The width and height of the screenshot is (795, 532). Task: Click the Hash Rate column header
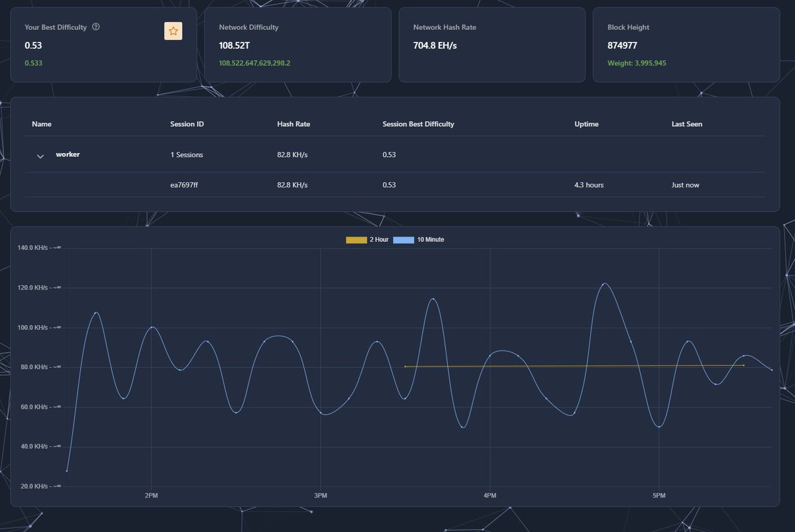(293, 124)
